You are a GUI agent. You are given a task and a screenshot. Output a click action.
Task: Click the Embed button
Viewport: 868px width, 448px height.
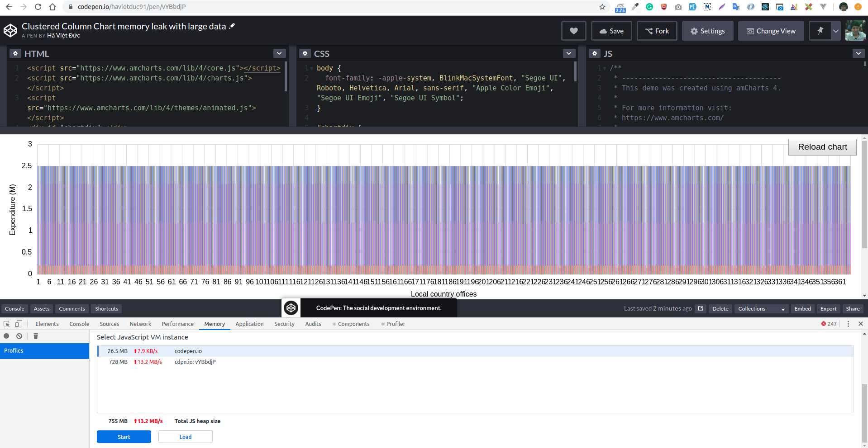coord(802,309)
